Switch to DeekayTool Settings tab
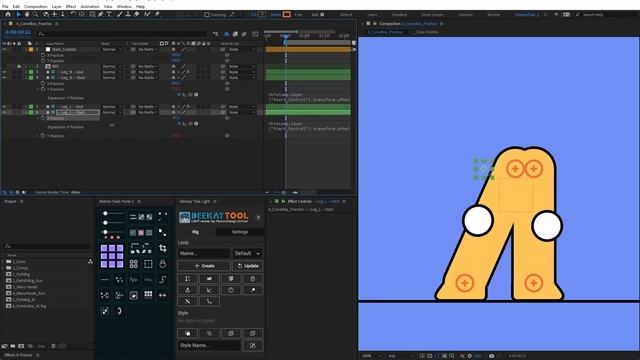The height and width of the screenshot is (360, 640). 240,232
